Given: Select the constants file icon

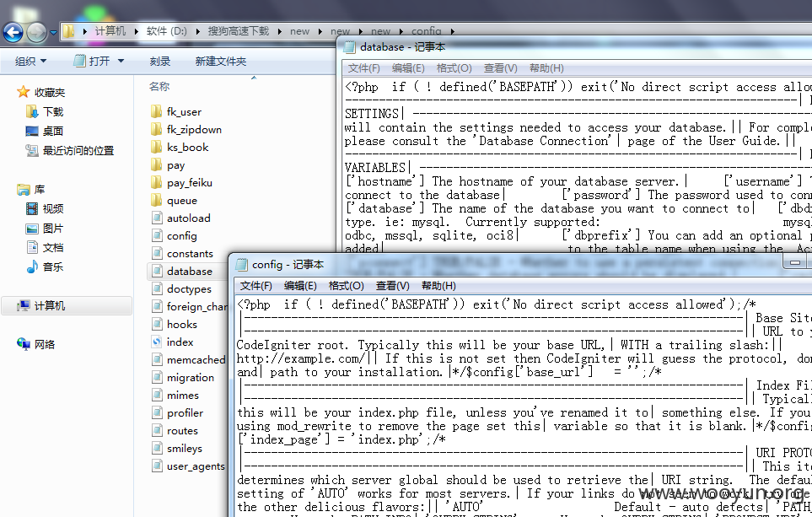Looking at the screenshot, I should [157, 253].
